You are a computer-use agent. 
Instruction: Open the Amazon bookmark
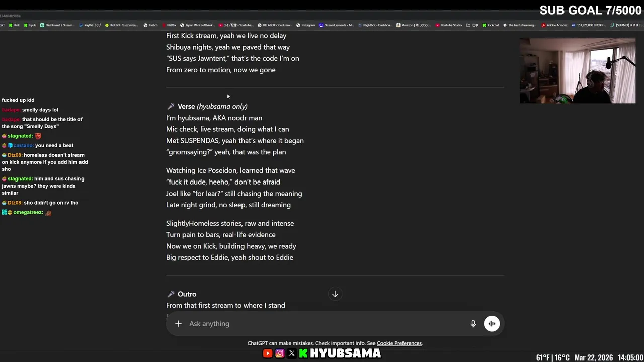414,25
